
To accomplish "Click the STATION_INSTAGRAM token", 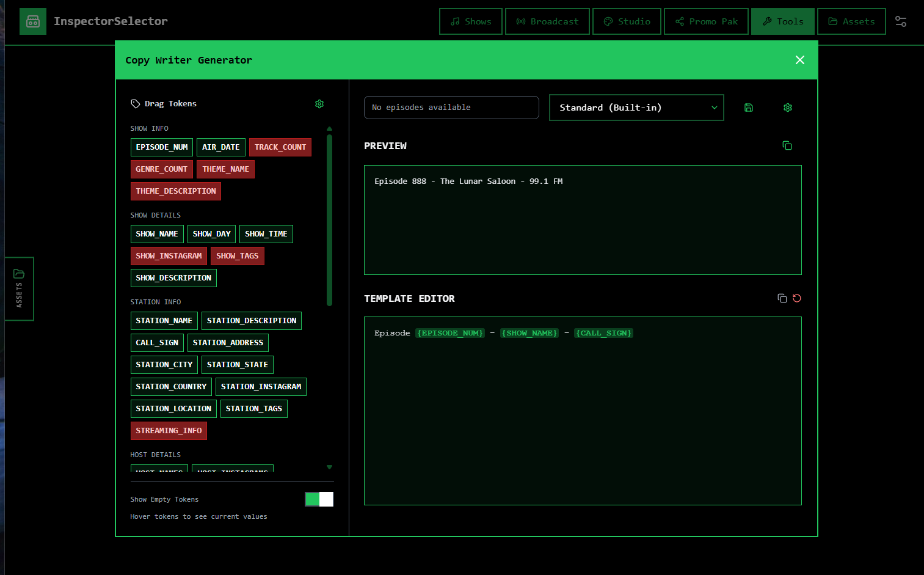I will 260,387.
